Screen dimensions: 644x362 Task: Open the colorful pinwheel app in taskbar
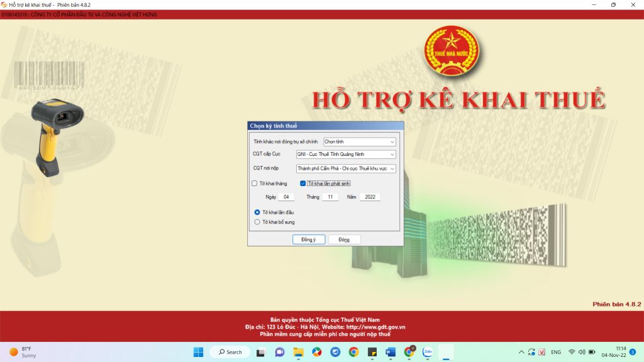[317, 352]
